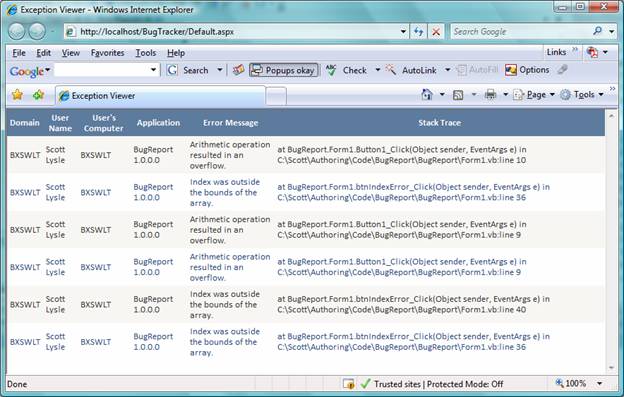The width and height of the screenshot is (624, 397).
Task: Click the vertical scrollbar up arrow
Action: coord(612,116)
